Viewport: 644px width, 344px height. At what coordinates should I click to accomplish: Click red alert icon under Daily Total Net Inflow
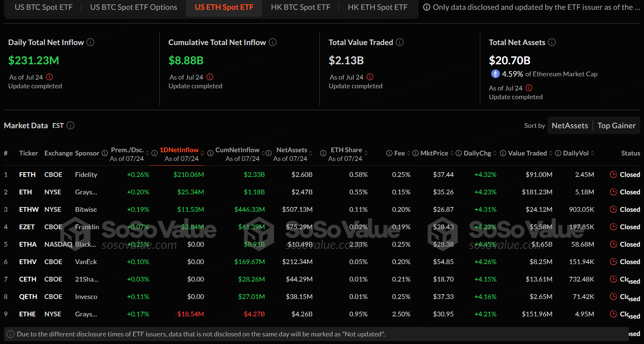[x=50, y=77]
